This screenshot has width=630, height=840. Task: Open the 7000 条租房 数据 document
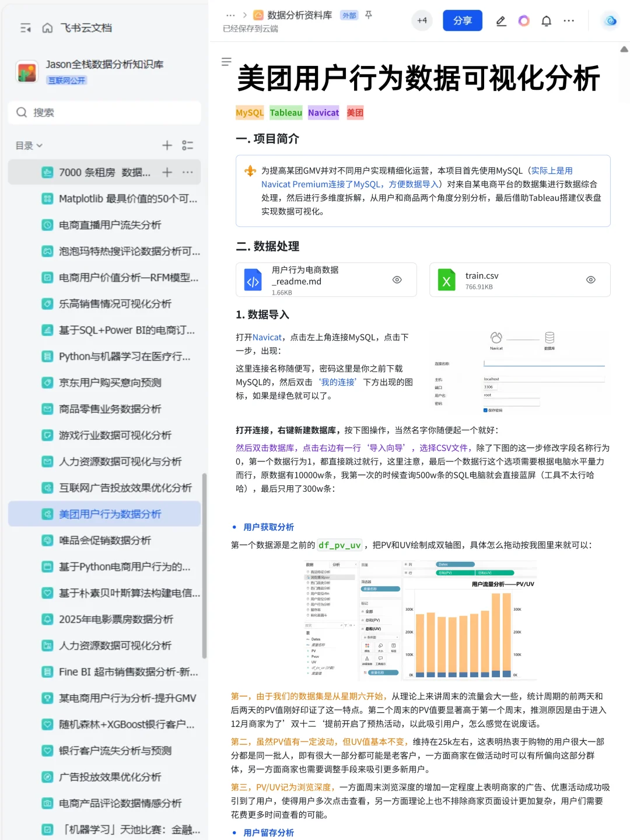tap(104, 172)
